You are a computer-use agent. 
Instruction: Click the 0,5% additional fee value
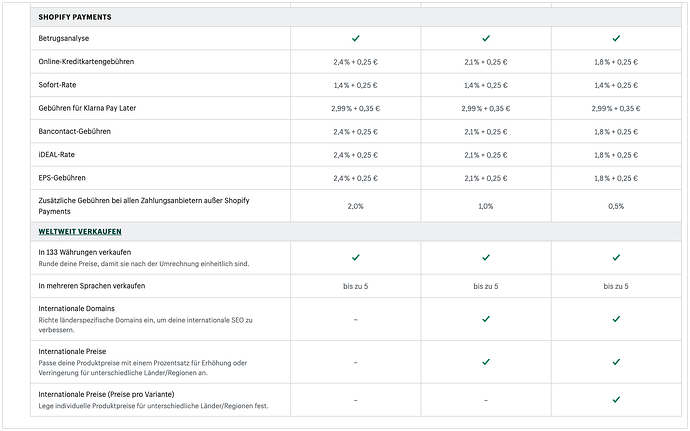click(616, 206)
